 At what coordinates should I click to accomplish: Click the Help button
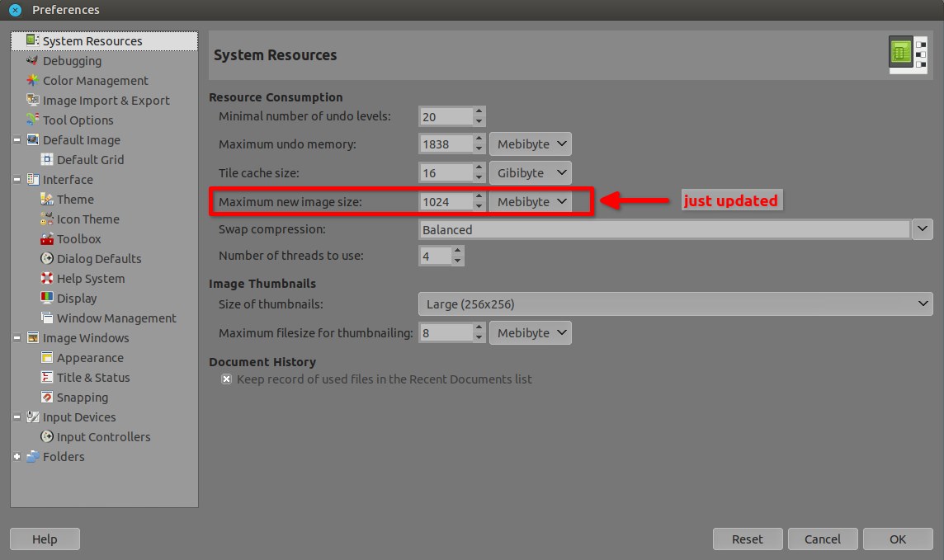(45, 539)
